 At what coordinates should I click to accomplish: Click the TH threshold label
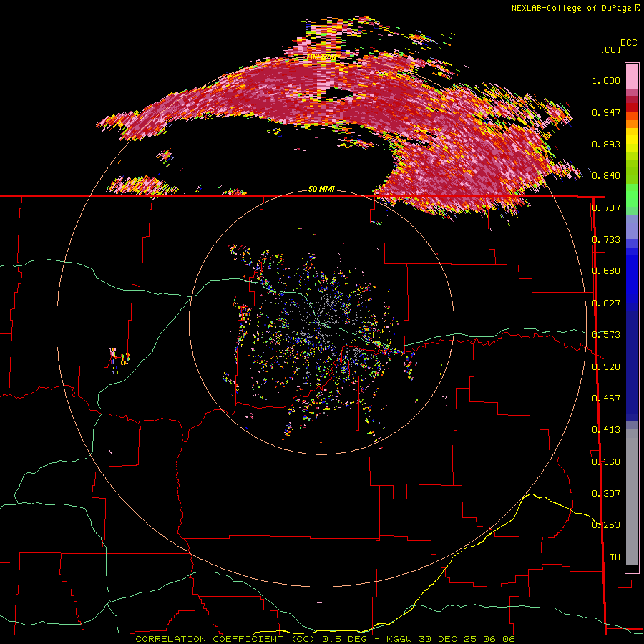pyautogui.click(x=615, y=557)
